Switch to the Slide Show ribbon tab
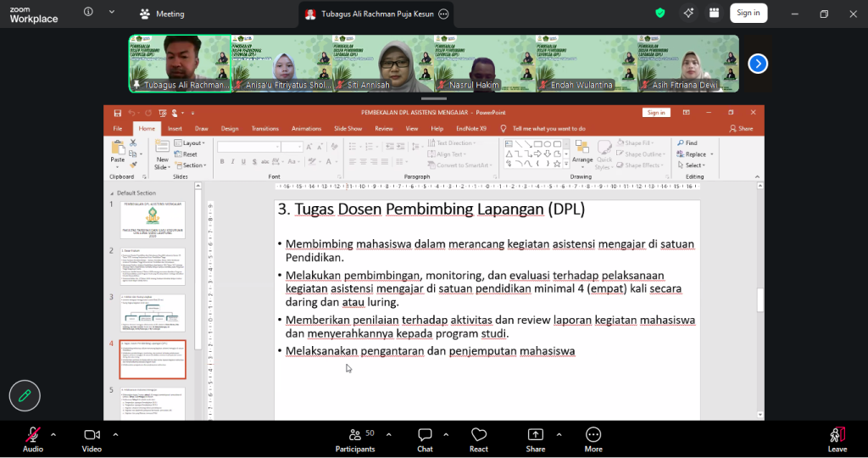 click(x=348, y=128)
